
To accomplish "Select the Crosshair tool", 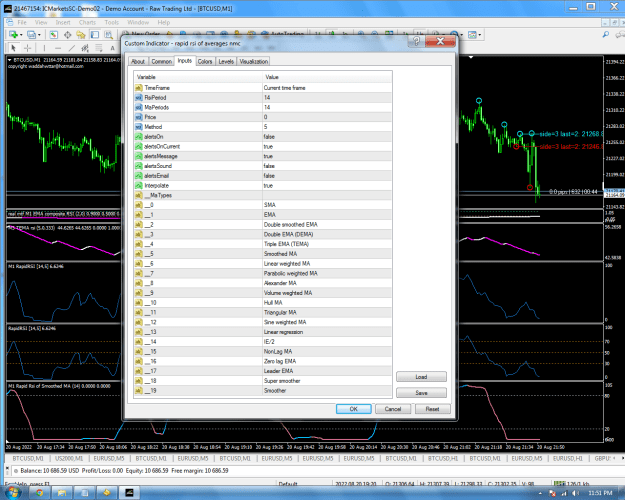I will [28, 48].
